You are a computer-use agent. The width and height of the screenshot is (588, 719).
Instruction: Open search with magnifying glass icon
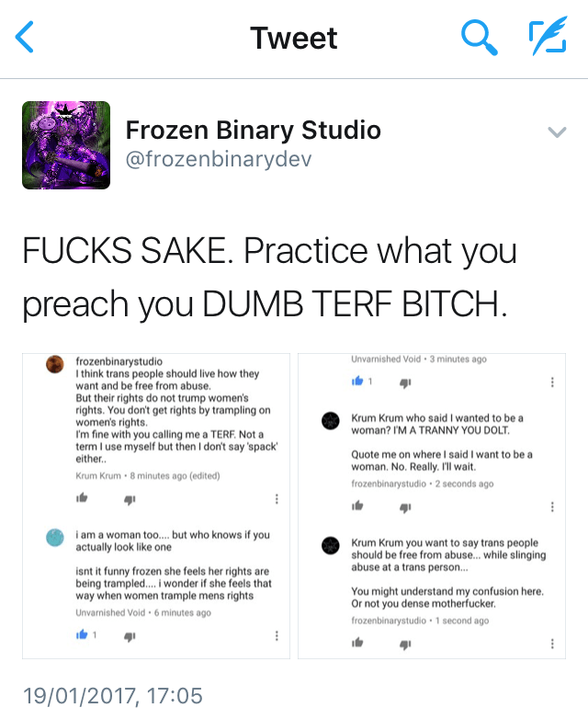point(478,38)
